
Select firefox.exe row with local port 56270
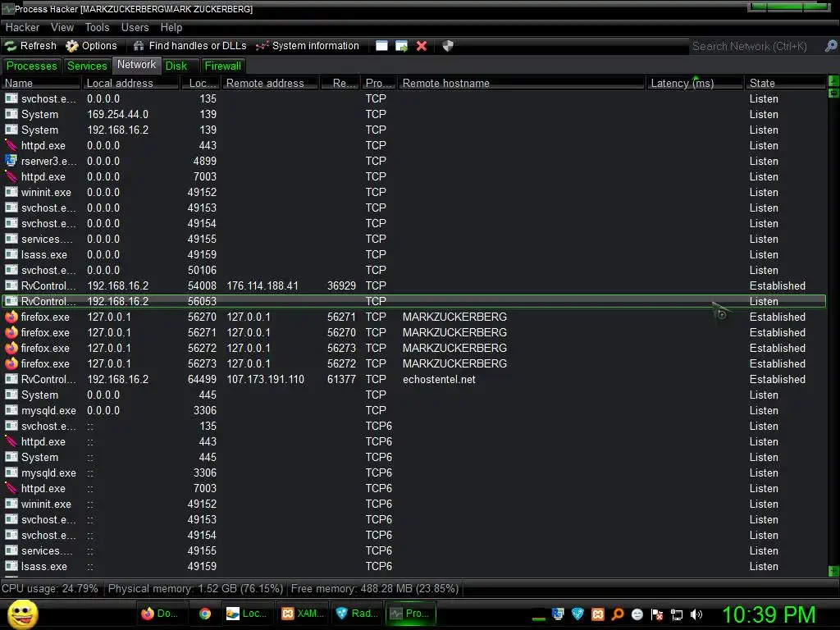point(413,317)
